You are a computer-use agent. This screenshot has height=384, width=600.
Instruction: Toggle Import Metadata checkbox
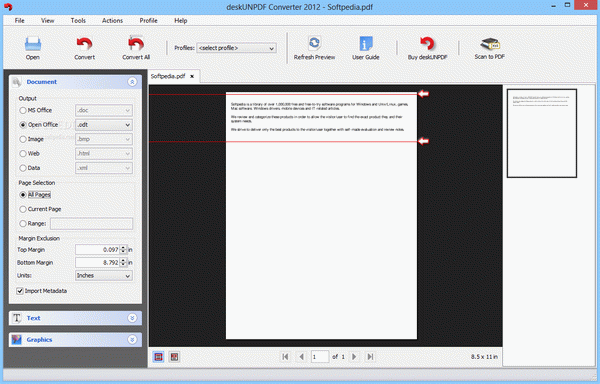coord(20,291)
